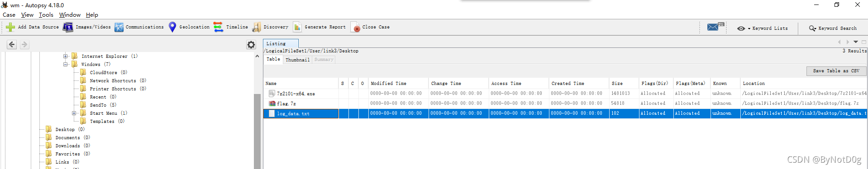Open tree view gear settings
This screenshot has width=868, height=169.
(x=251, y=44)
